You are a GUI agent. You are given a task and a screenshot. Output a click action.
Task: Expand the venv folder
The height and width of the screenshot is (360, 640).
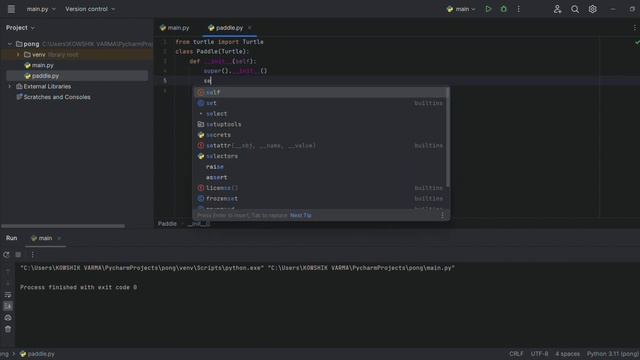coord(18,54)
